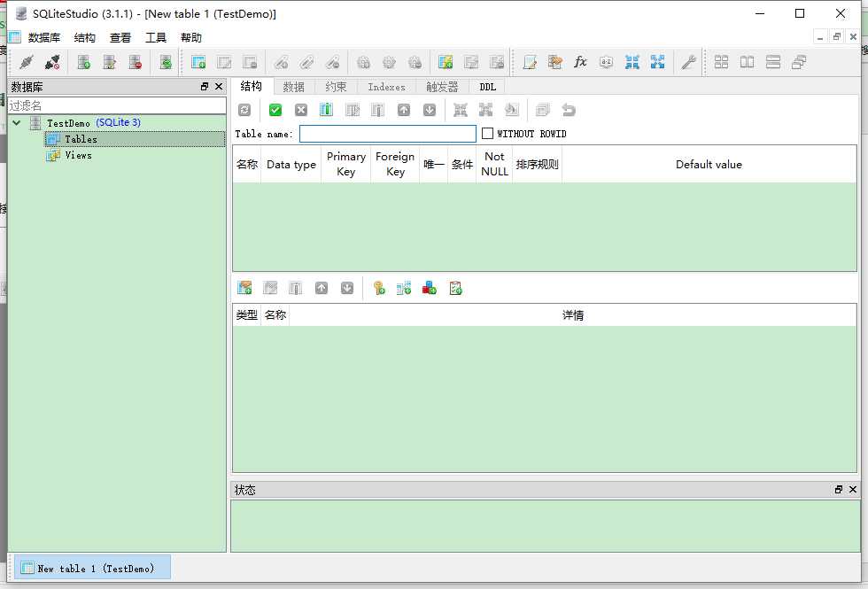Click the Refresh structure icon

[x=244, y=110]
